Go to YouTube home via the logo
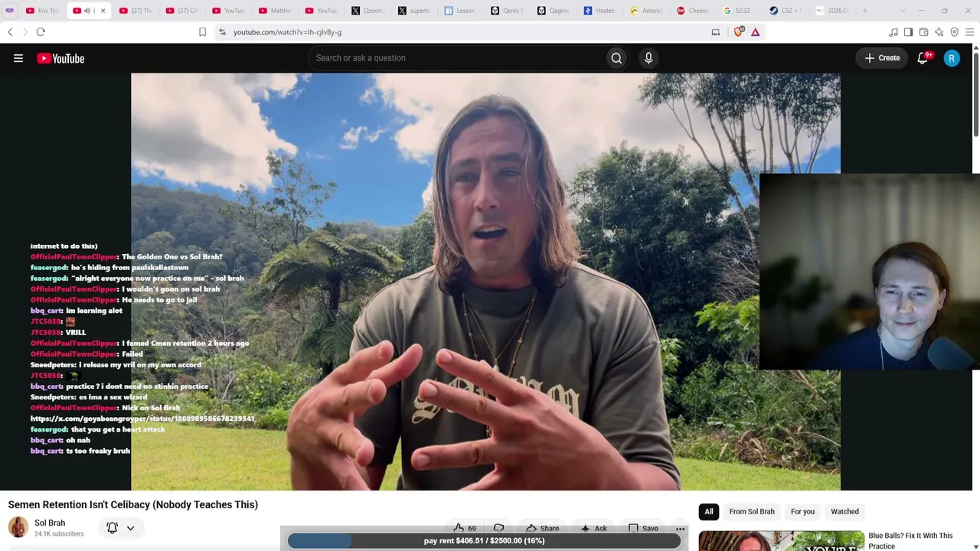The image size is (980, 551). click(x=60, y=58)
